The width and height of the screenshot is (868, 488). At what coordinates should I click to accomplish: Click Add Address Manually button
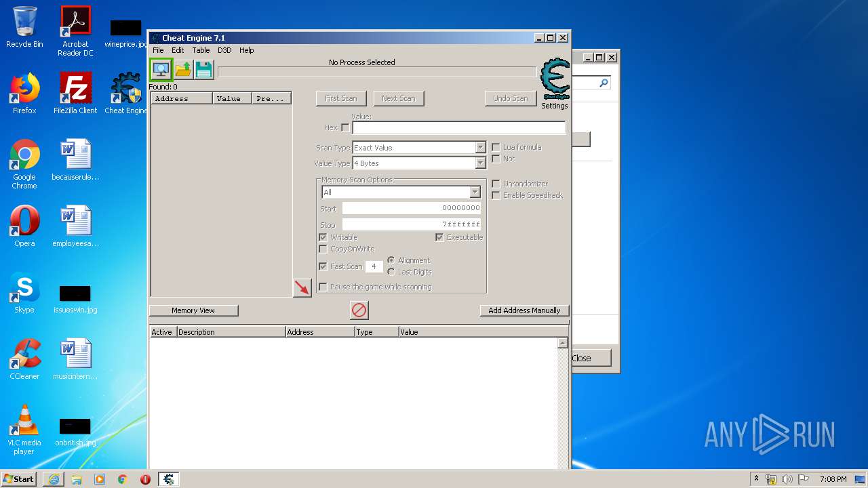click(524, 310)
